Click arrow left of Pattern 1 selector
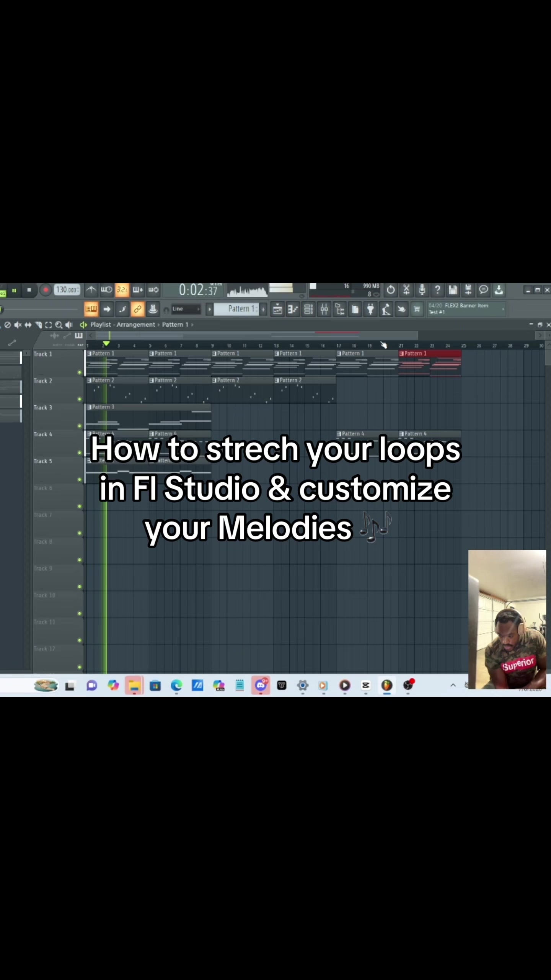Screen dimensions: 551x980 pos(209,309)
